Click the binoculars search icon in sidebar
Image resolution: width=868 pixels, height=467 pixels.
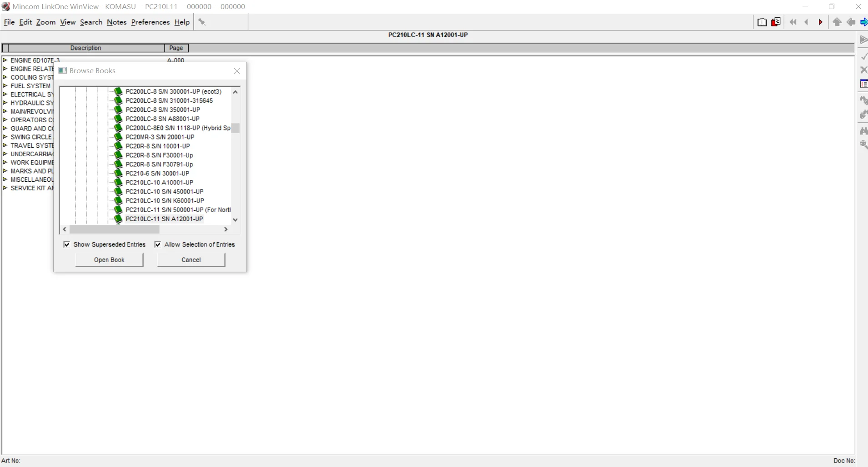click(x=863, y=131)
